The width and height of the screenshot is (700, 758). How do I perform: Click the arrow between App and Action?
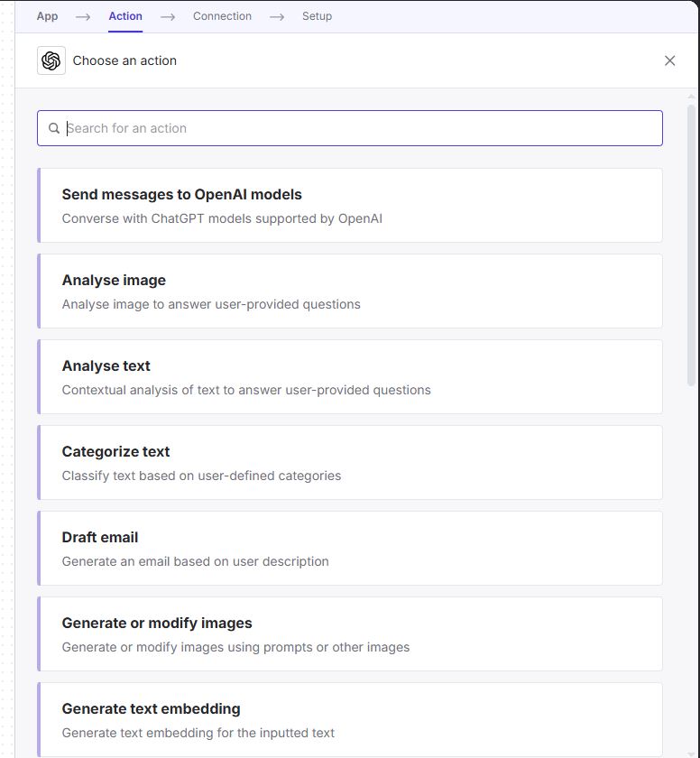[x=83, y=16]
